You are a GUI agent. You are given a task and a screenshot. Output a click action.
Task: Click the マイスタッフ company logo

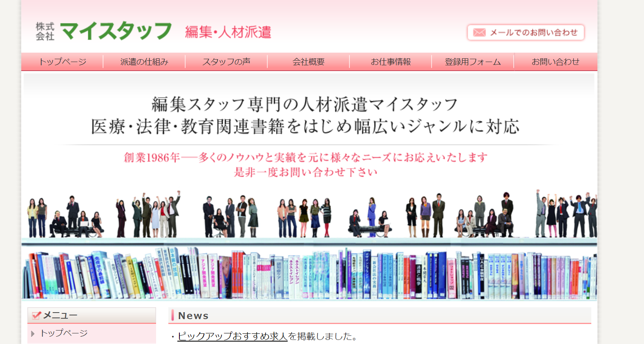(103, 31)
